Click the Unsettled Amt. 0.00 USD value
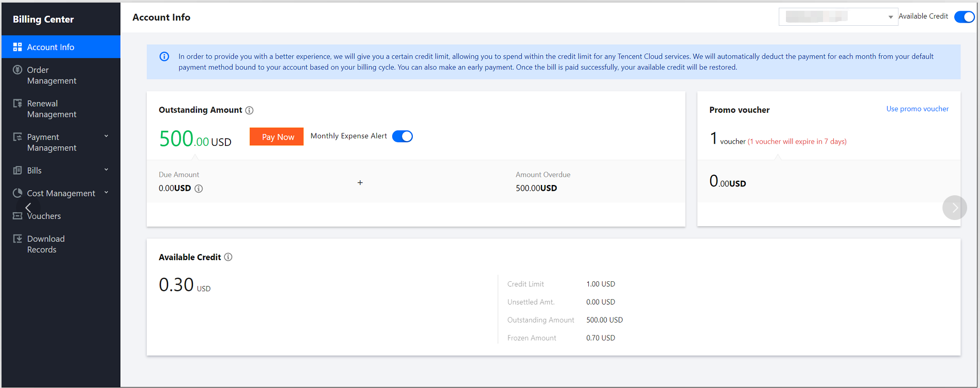The image size is (980, 388). pos(601,302)
